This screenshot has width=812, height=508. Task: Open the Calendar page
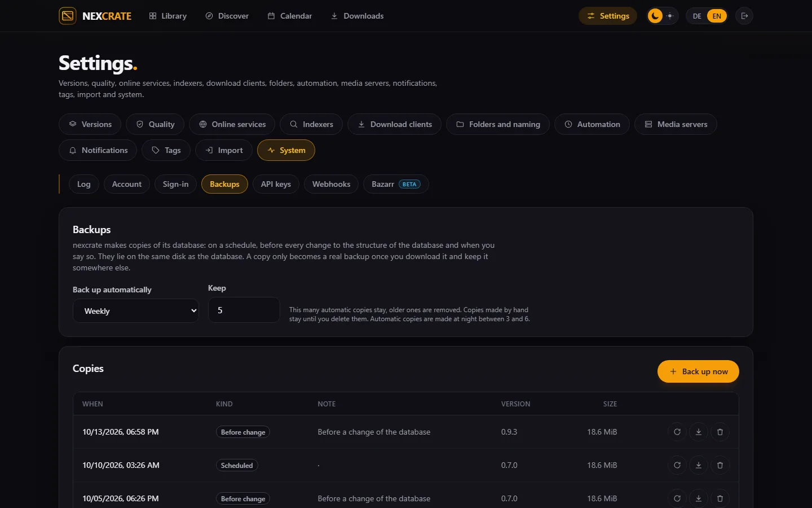(x=290, y=16)
